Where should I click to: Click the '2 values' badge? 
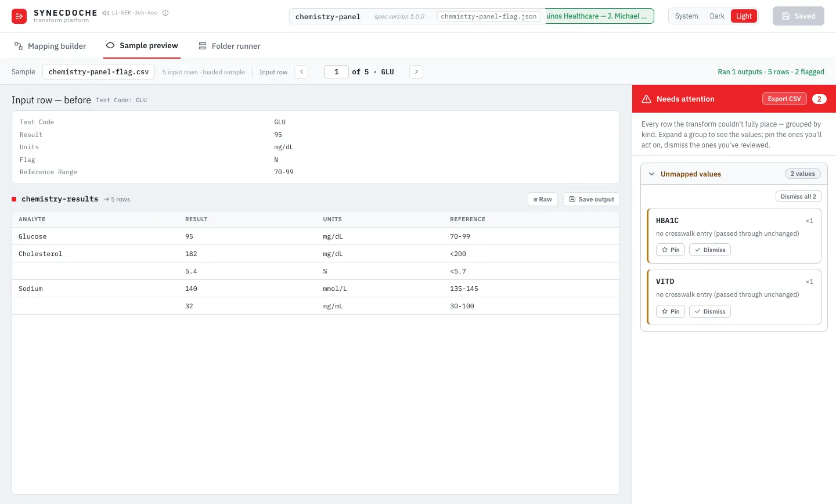point(803,174)
